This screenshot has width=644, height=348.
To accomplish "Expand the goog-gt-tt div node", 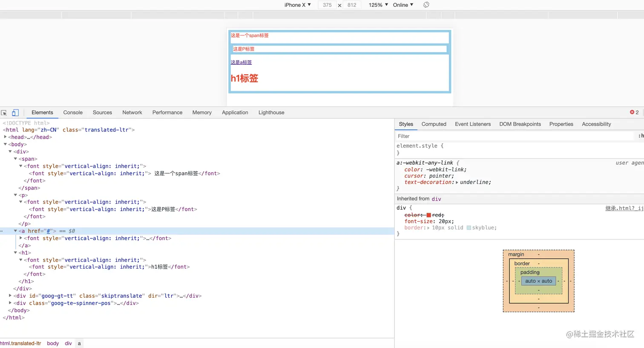I will pyautogui.click(x=10, y=296).
